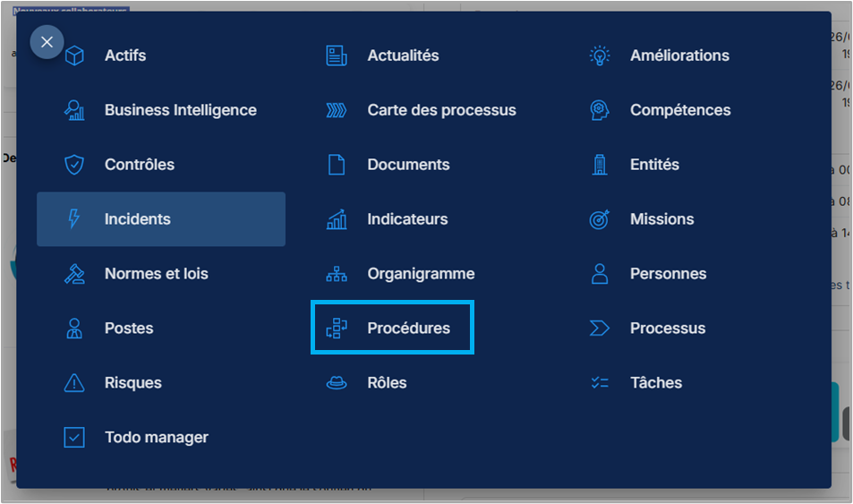Click the Rôles hat icon
Viewport: 853px width, 504px height.
[x=337, y=383]
